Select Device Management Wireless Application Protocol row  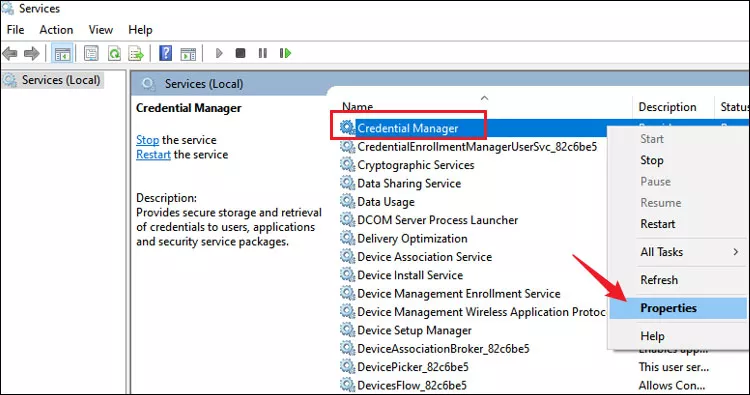473,312
